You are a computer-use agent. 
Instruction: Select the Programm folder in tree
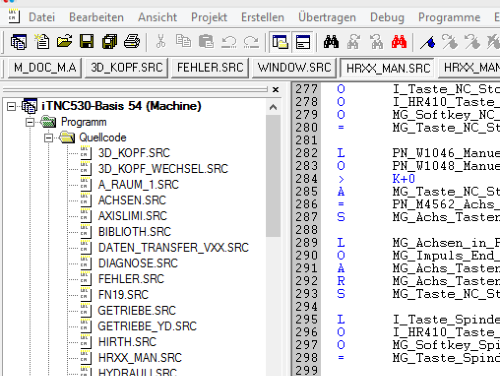[x=84, y=122]
